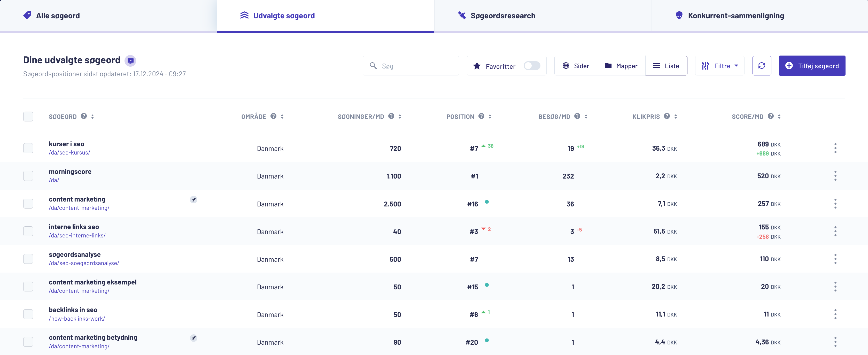Open three-dot menu for backlinks in seo

click(835, 314)
